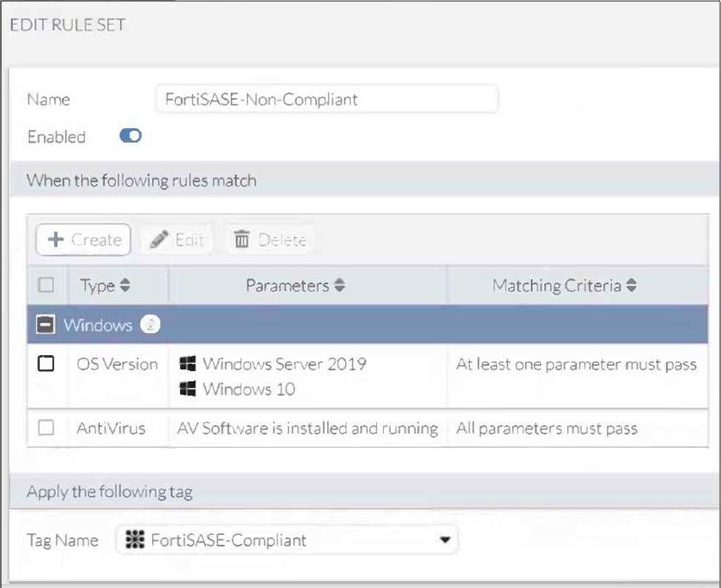Screen dimensions: 721x588
Task: Click Windows logo beside Windows 10
Action: (x=187, y=388)
